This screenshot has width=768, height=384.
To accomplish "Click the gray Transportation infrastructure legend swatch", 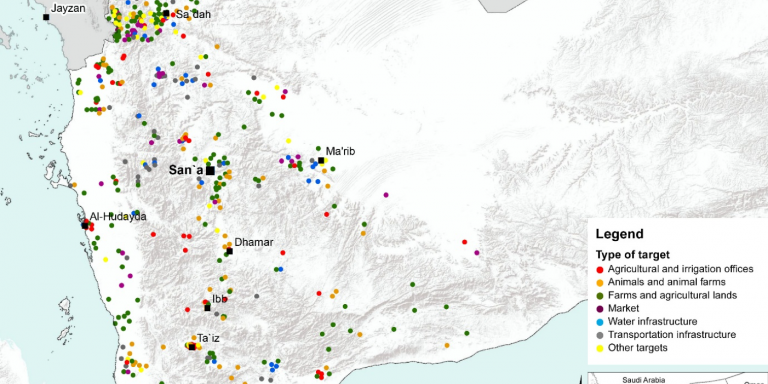I will pyautogui.click(x=600, y=336).
